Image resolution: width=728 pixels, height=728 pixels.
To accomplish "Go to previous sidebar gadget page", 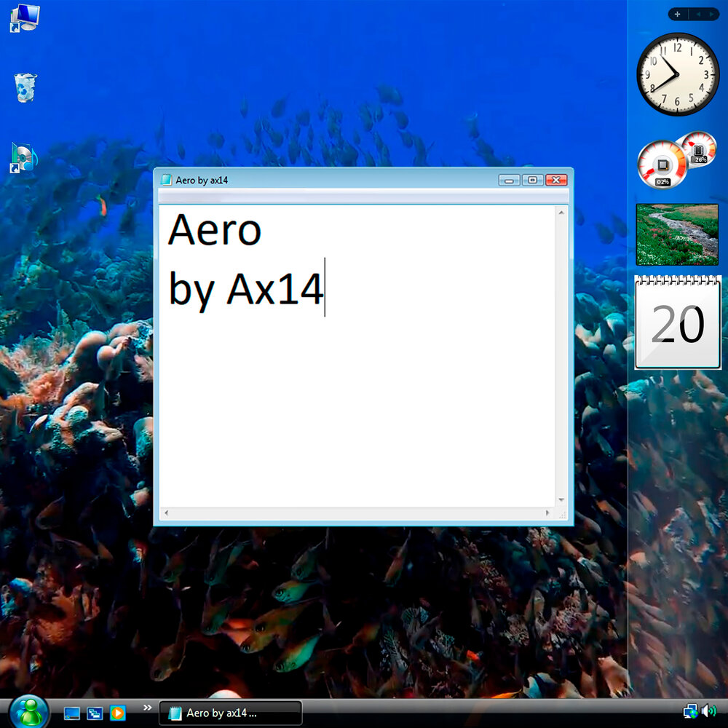I will pyautogui.click(x=697, y=14).
